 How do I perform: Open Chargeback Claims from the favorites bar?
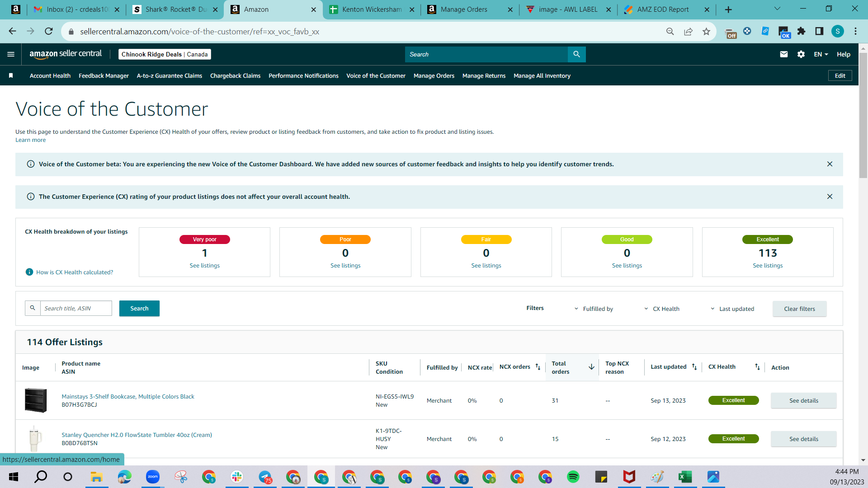235,75
